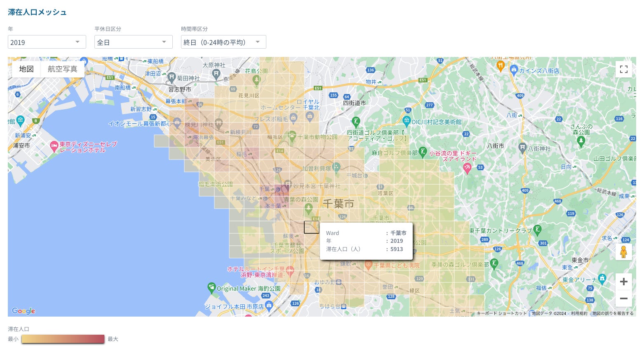The width and height of the screenshot is (644, 350).
Task: Click the outlined mesh cell beside the tooltip
Action: [312, 227]
